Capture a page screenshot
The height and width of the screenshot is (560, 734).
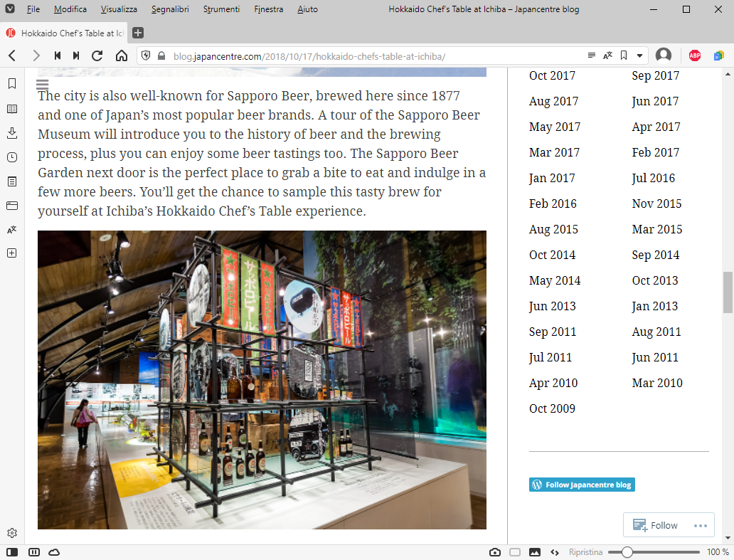(x=495, y=552)
